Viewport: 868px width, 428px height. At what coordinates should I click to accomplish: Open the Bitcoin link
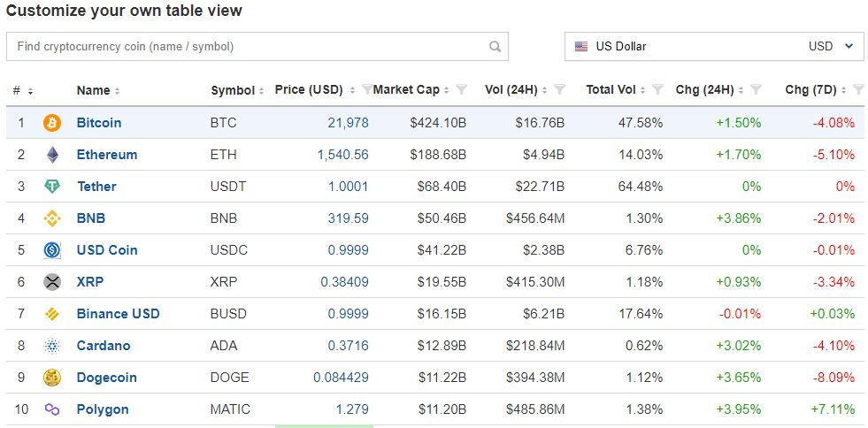coord(99,123)
